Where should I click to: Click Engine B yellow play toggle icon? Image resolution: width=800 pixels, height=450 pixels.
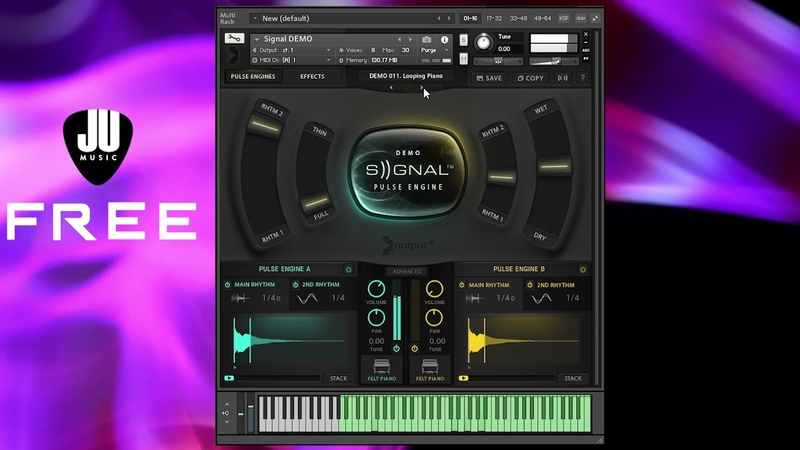(463, 378)
